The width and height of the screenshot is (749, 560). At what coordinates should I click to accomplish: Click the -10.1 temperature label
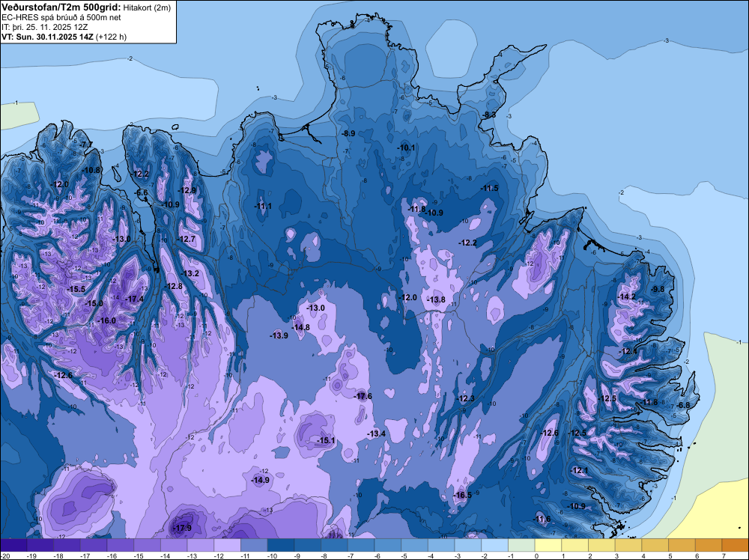click(x=407, y=148)
